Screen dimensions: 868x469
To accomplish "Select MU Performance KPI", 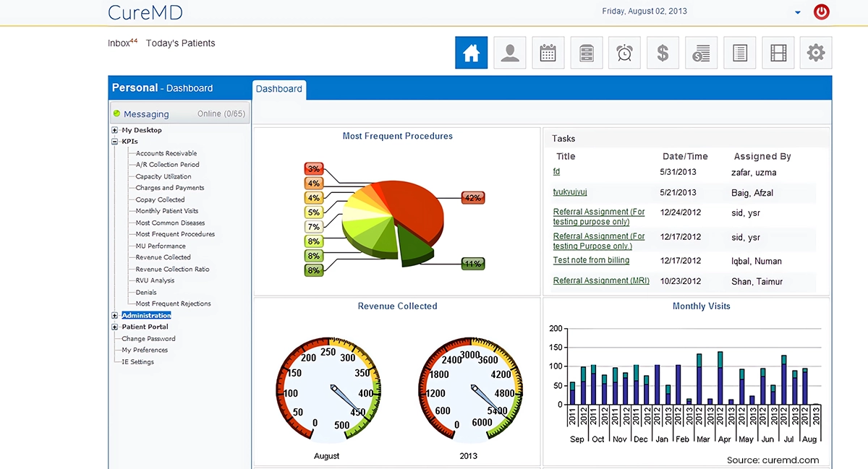I will click(x=161, y=246).
